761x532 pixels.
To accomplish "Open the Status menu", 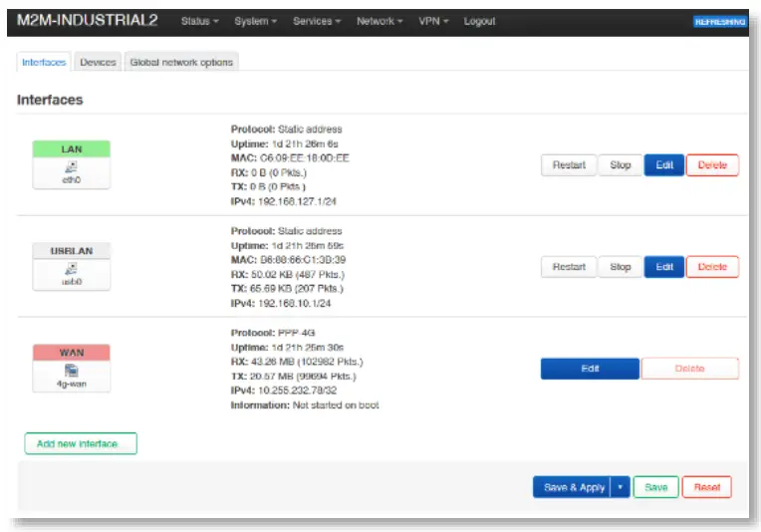I will click(x=199, y=21).
